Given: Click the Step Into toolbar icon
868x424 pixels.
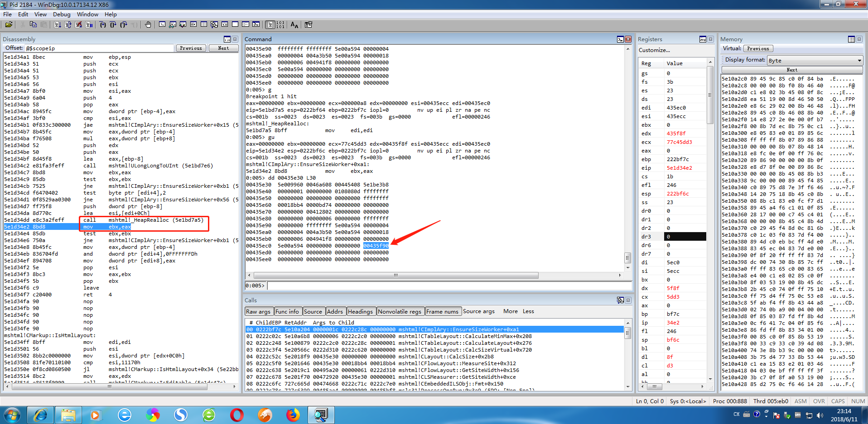Looking at the screenshot, I should [103, 24].
